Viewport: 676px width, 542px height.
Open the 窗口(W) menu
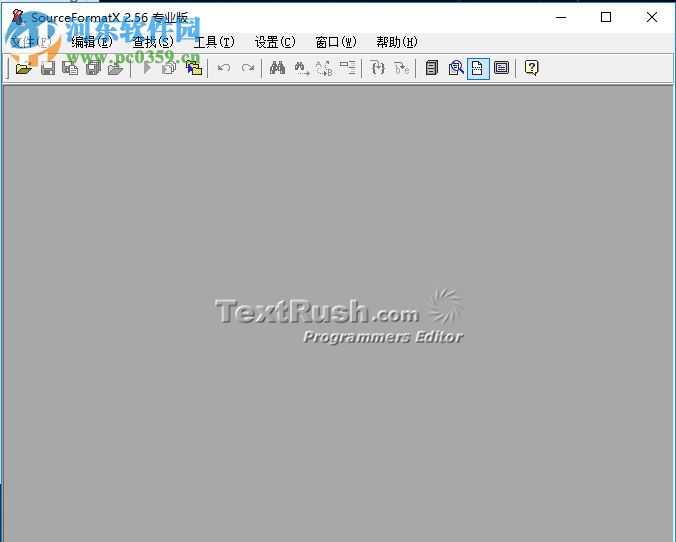[x=336, y=42]
